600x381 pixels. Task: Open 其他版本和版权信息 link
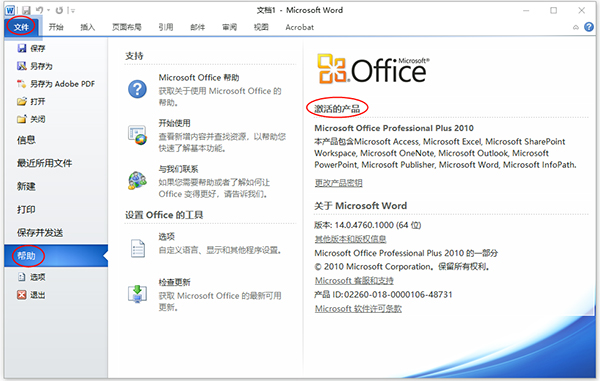350,239
